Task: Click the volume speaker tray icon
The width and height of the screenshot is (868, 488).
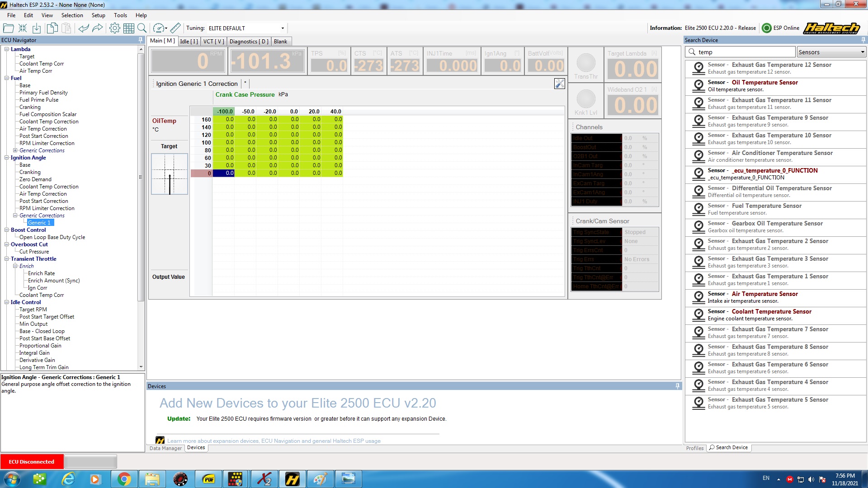Action: coord(811,479)
